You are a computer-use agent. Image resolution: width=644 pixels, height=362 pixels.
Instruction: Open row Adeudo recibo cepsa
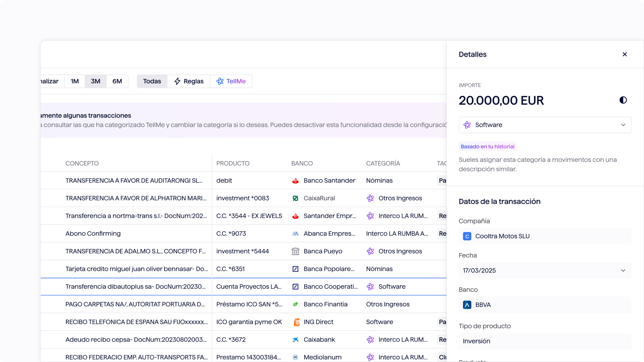(x=244, y=340)
